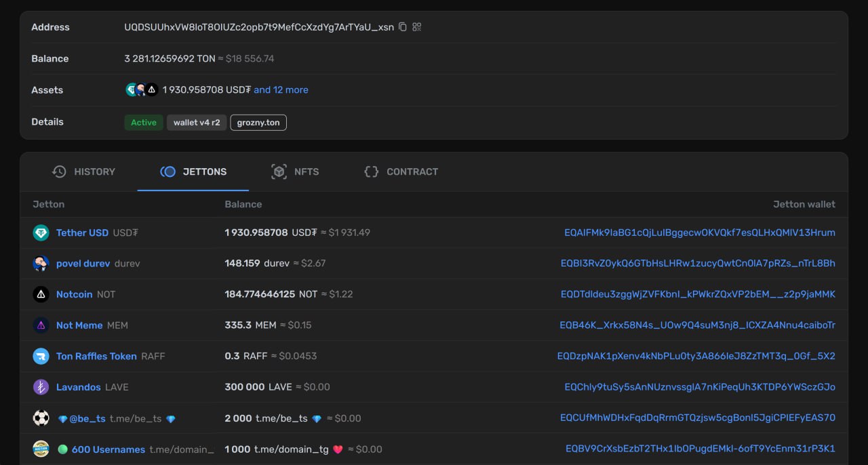Viewport: 868px width, 465px height.
Task: Open the povel durev jetton link
Action: pos(83,263)
